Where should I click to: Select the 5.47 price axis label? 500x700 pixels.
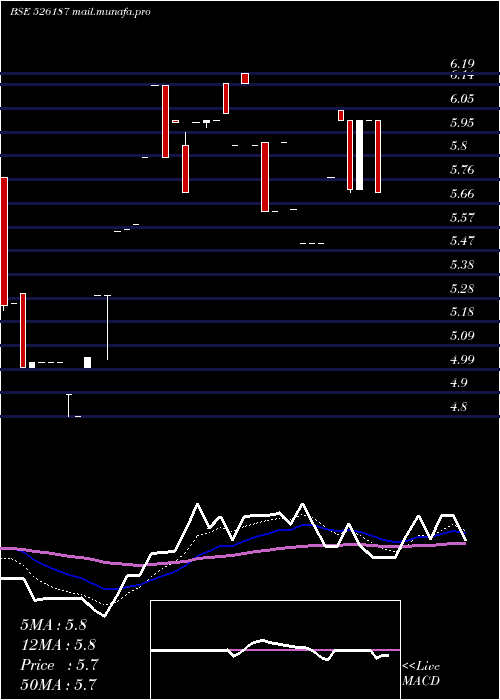tap(462, 242)
